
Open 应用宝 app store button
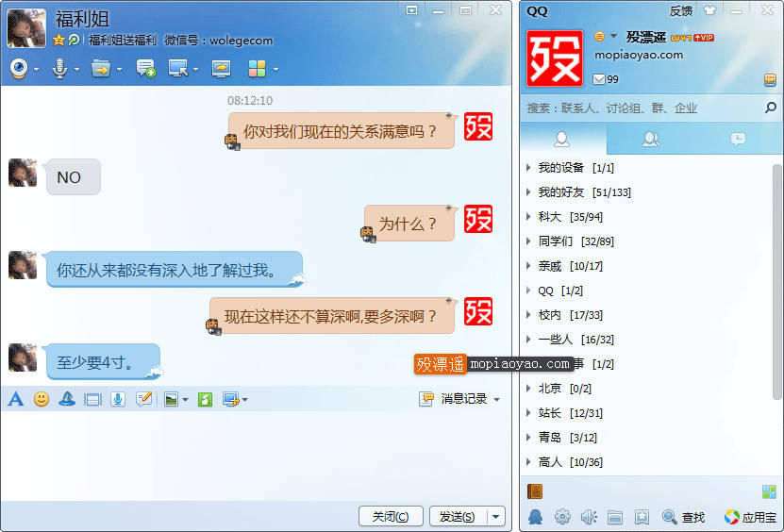click(750, 517)
